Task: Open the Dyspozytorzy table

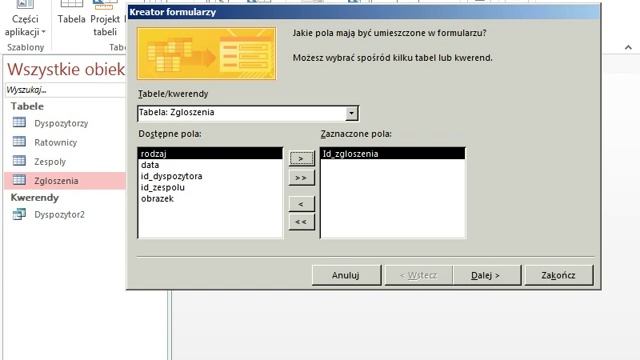Action: click(x=61, y=123)
